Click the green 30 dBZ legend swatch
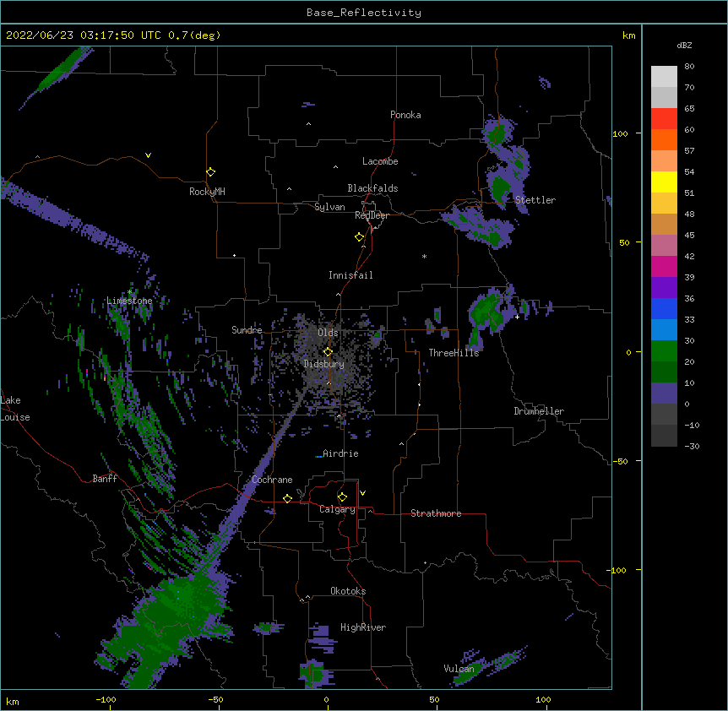Viewport: 728px width, 711px height. tap(664, 351)
